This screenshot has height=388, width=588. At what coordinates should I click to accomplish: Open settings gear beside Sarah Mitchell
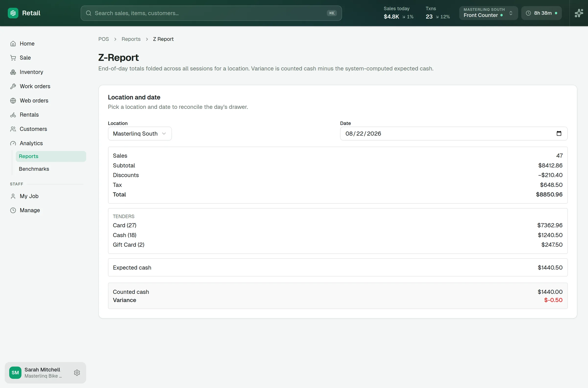pos(77,373)
